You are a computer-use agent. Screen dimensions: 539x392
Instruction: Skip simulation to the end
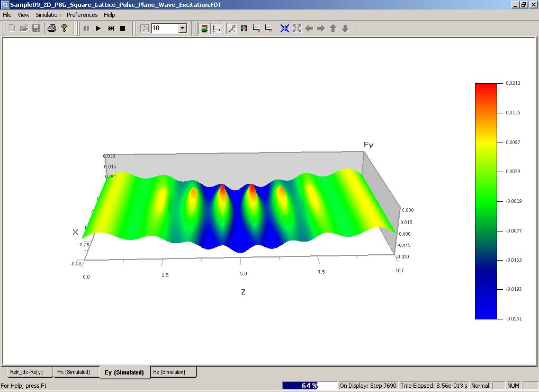[x=110, y=29]
